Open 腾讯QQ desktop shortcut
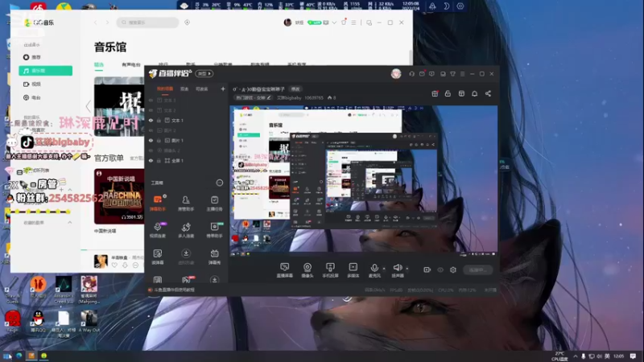644x362 pixels. (x=38, y=320)
